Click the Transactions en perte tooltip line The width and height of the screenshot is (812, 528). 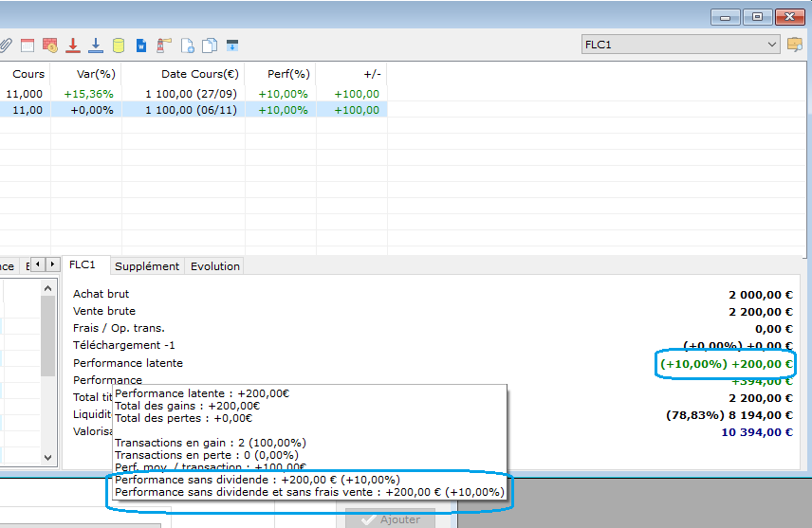coord(206,455)
